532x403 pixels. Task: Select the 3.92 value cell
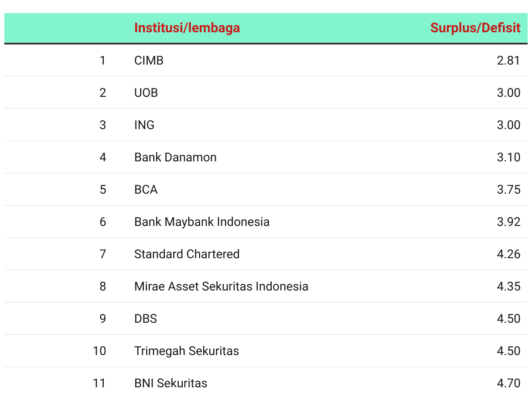pos(508,222)
